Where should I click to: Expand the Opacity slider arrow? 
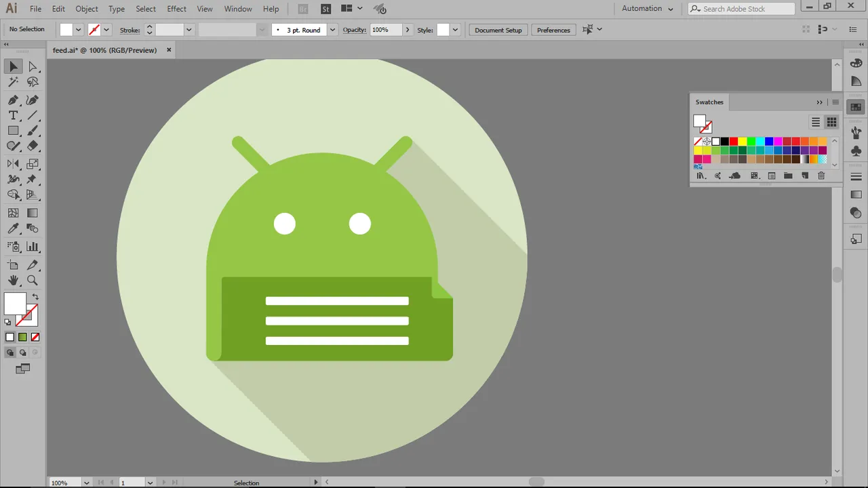click(407, 30)
